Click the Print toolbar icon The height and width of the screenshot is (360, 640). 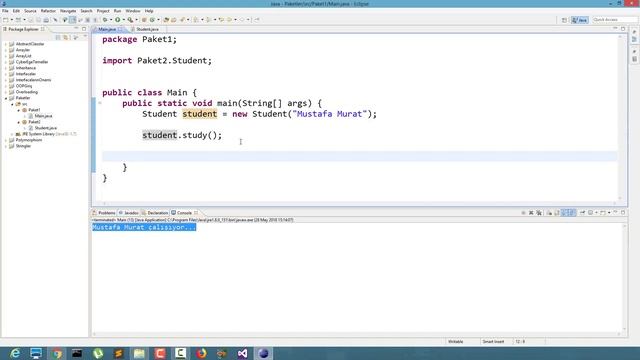(46, 20)
